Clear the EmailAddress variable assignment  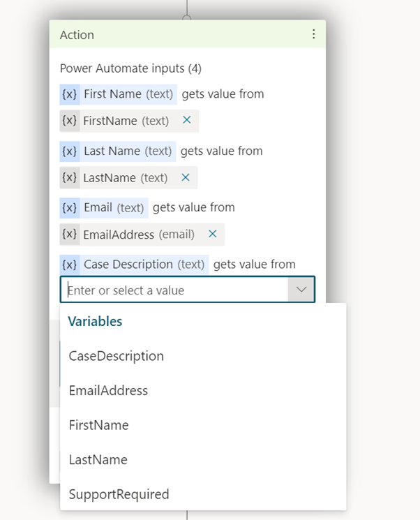click(213, 234)
